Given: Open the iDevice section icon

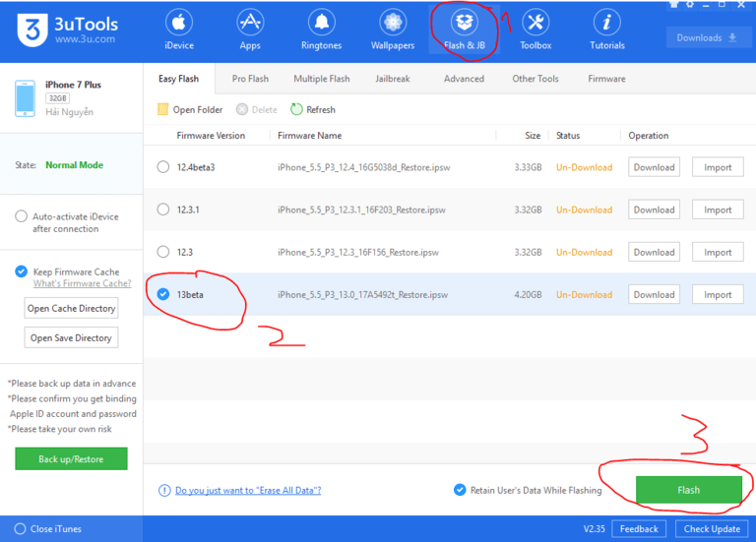Looking at the screenshot, I should [x=178, y=24].
